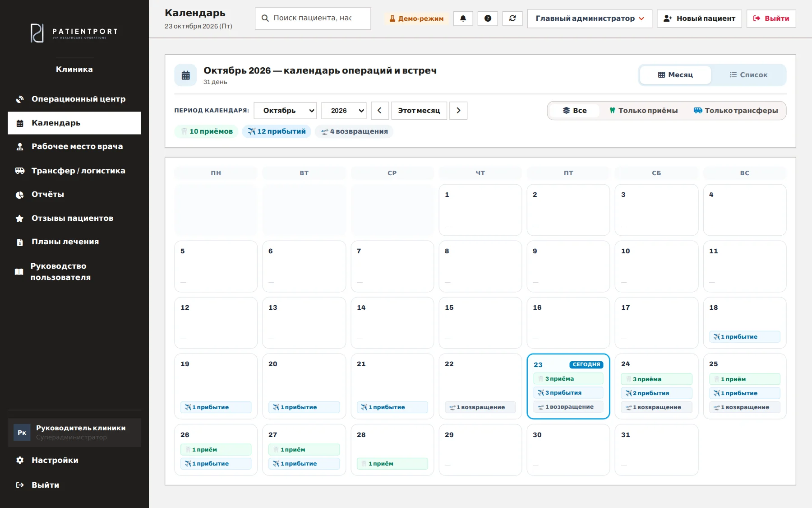This screenshot has width=812, height=508.
Task: Filter calendar to Только трансферы
Action: coord(736,111)
